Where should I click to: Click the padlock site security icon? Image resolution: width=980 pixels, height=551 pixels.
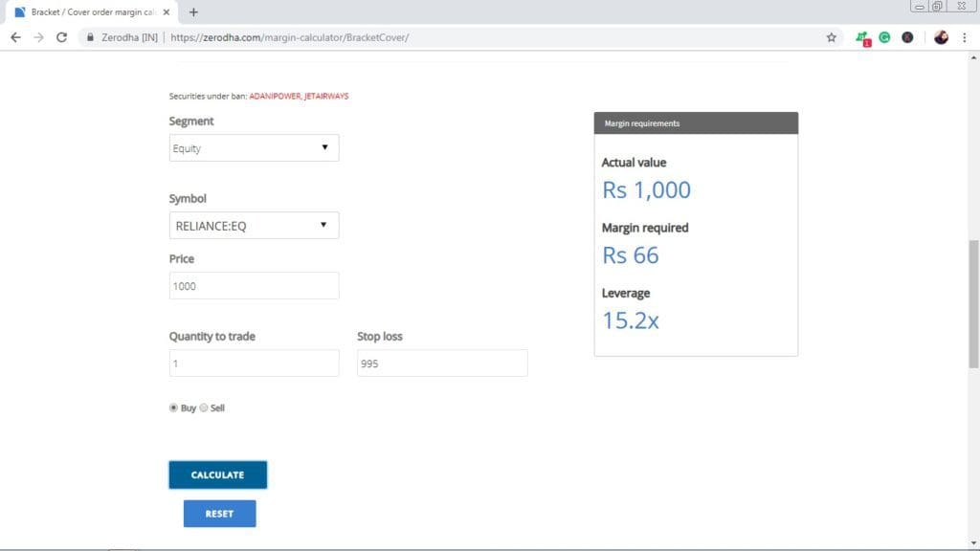click(x=89, y=36)
